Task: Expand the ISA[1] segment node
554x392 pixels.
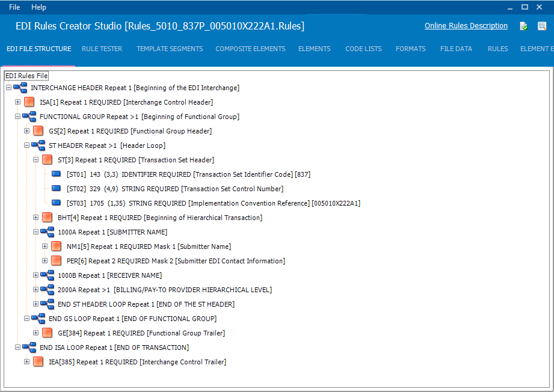Action: point(17,102)
